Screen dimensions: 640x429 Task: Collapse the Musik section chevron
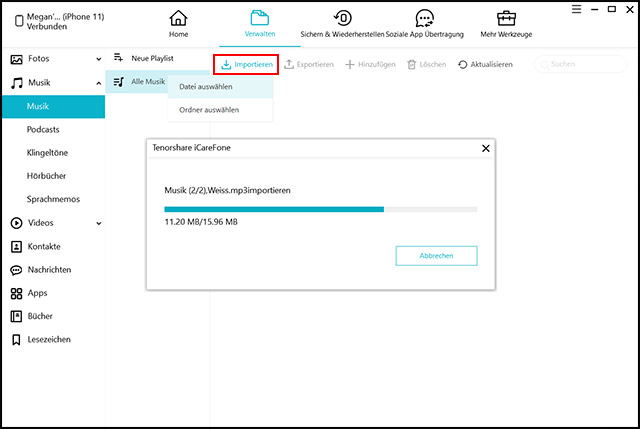(99, 83)
